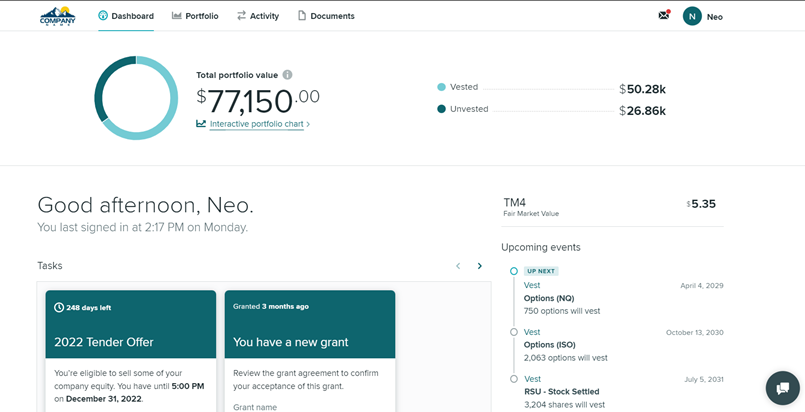Image resolution: width=805 pixels, height=412 pixels.
Task: Click the Granted 3 months ago label
Action: click(271, 307)
